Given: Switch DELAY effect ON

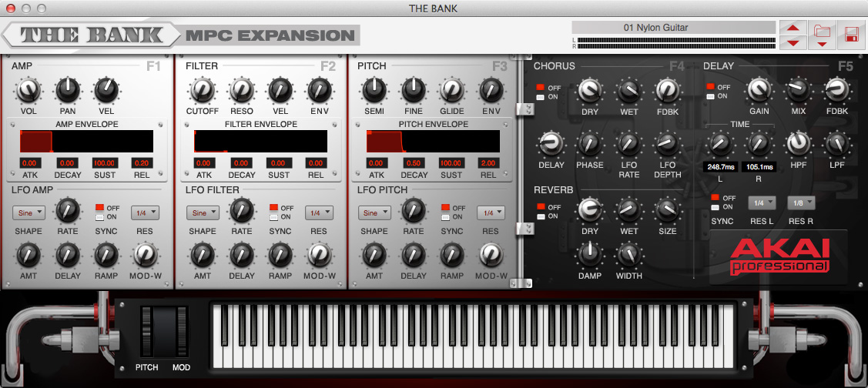Looking at the screenshot, I should (709, 95).
